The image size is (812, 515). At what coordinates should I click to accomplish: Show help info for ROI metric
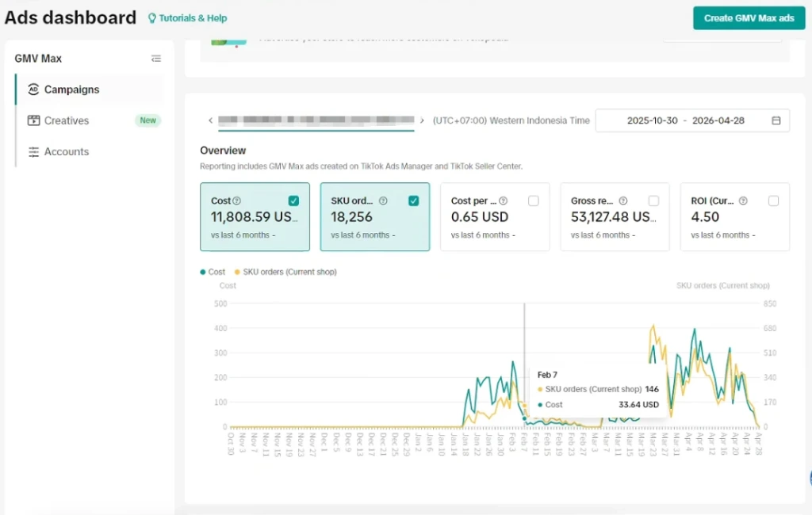pyautogui.click(x=743, y=200)
